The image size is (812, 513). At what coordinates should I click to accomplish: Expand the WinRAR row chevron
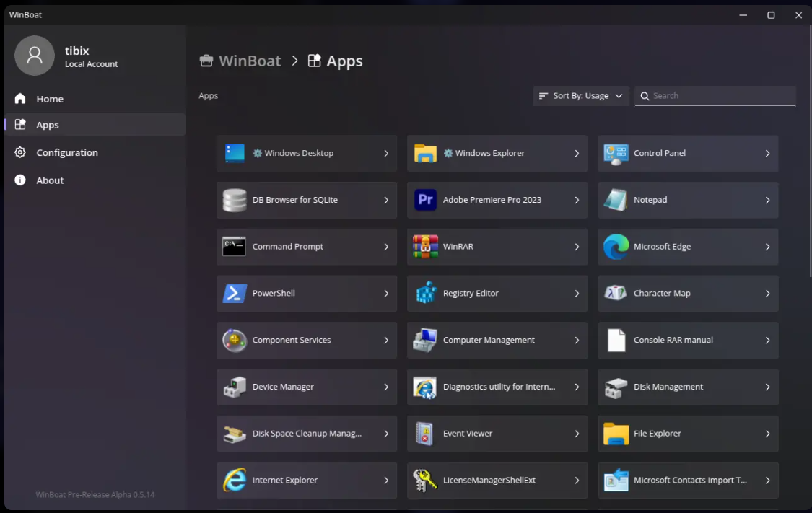coord(577,247)
